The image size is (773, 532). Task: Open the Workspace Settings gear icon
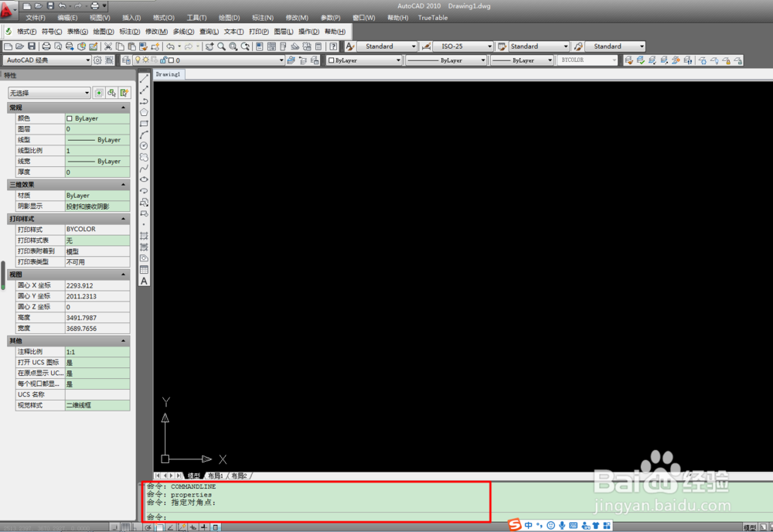tap(97, 60)
